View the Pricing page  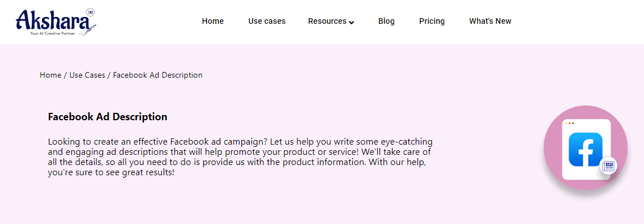tap(432, 21)
